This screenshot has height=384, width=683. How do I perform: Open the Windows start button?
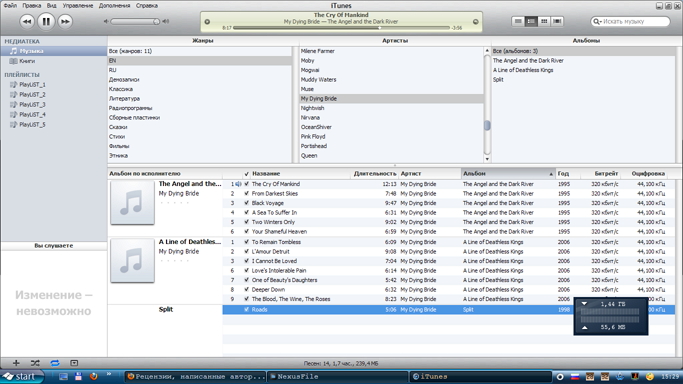click(22, 377)
